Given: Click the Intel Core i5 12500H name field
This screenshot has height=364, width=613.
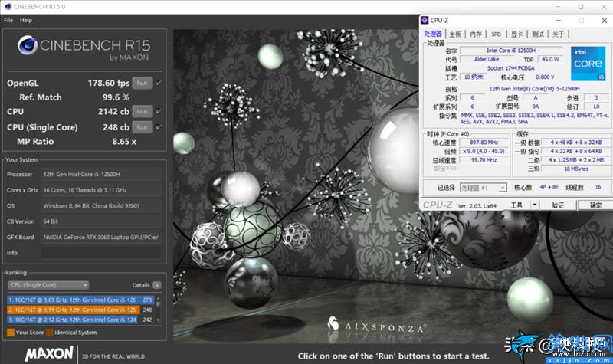Looking at the screenshot, I should point(510,51).
